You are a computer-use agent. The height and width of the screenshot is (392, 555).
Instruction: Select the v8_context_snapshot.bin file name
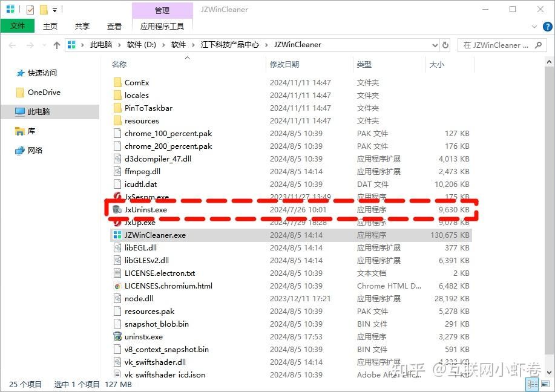pos(166,350)
